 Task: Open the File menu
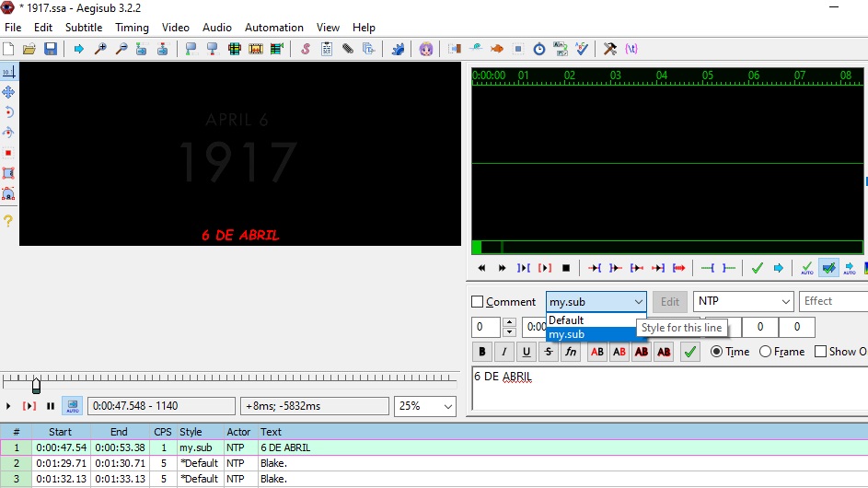[x=13, y=27]
